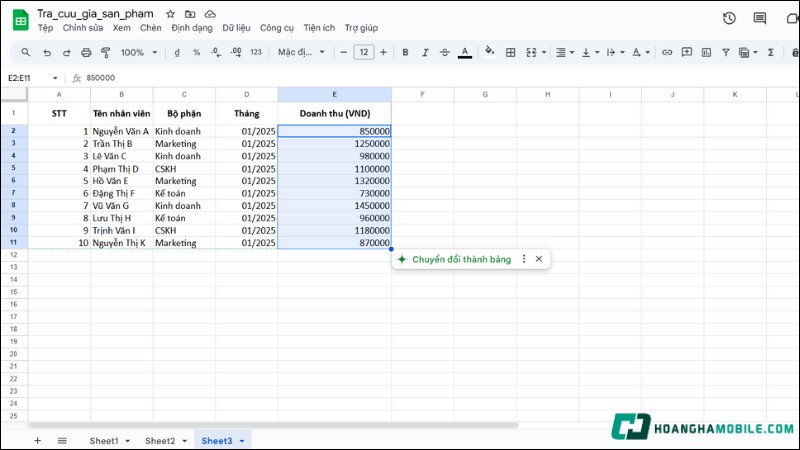Screen dimensions: 800x450
Task: Open text wrapping dropdown
Action: point(615,52)
